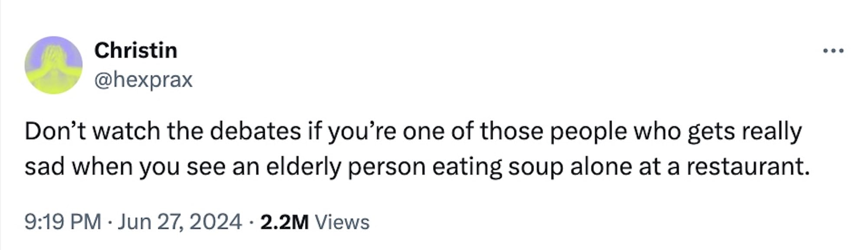
Task: Click the 2.2M view count number
Action: (x=284, y=222)
